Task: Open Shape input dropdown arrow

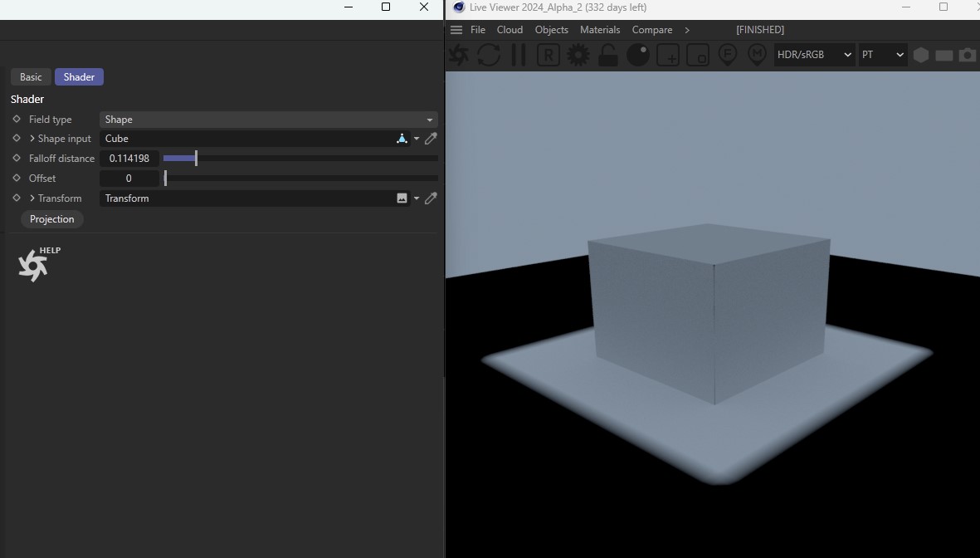Action: [417, 139]
